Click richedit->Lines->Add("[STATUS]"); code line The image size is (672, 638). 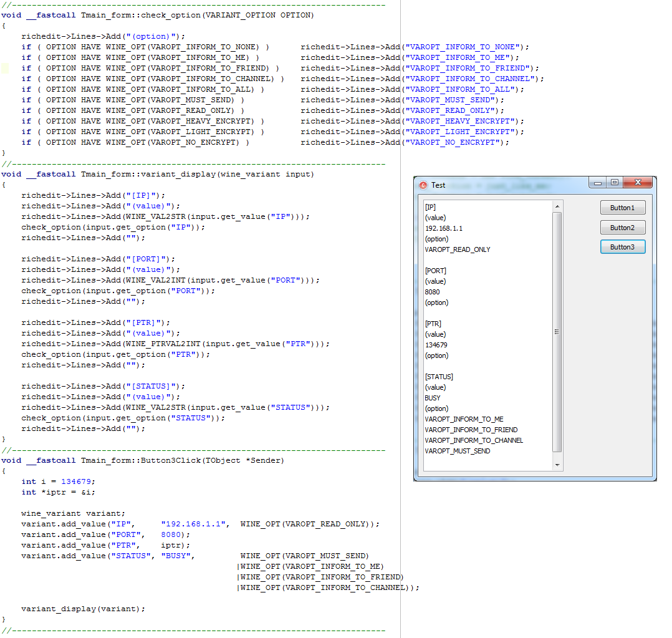coord(103,386)
